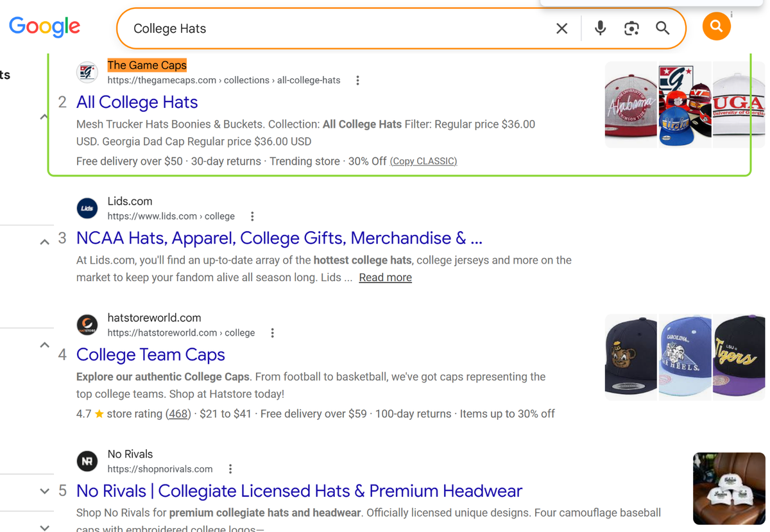View the LSU Tigers cap thumbnail
This screenshot has width=770, height=532.
(739, 357)
